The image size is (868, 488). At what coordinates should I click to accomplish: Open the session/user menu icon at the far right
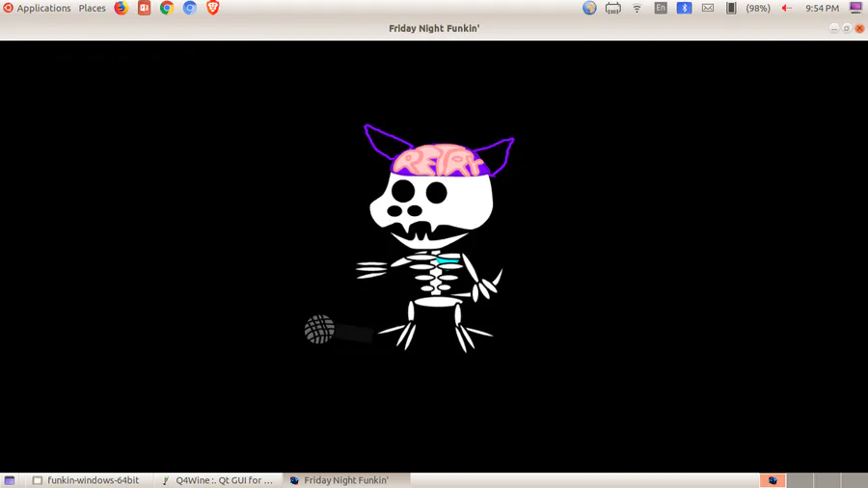point(855,8)
